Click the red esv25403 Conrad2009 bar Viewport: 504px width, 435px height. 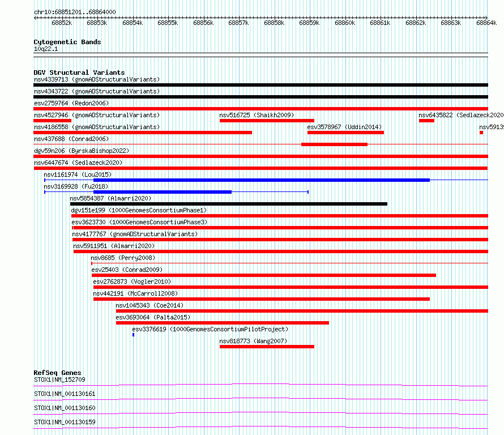click(x=264, y=275)
